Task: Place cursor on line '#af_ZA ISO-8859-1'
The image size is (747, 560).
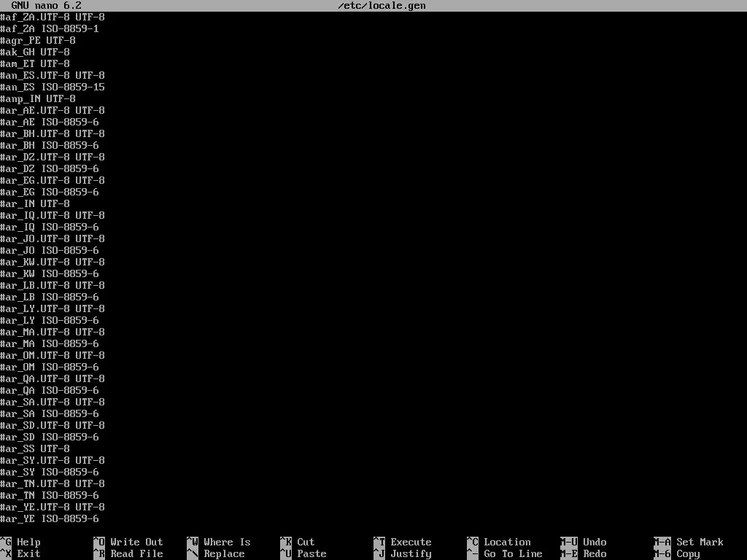Action: pyautogui.click(x=50, y=28)
